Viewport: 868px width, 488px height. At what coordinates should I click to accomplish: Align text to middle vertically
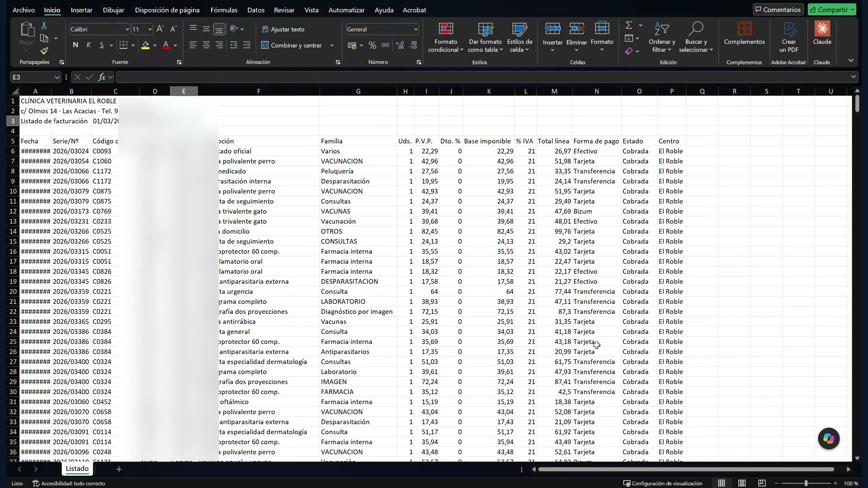click(206, 29)
